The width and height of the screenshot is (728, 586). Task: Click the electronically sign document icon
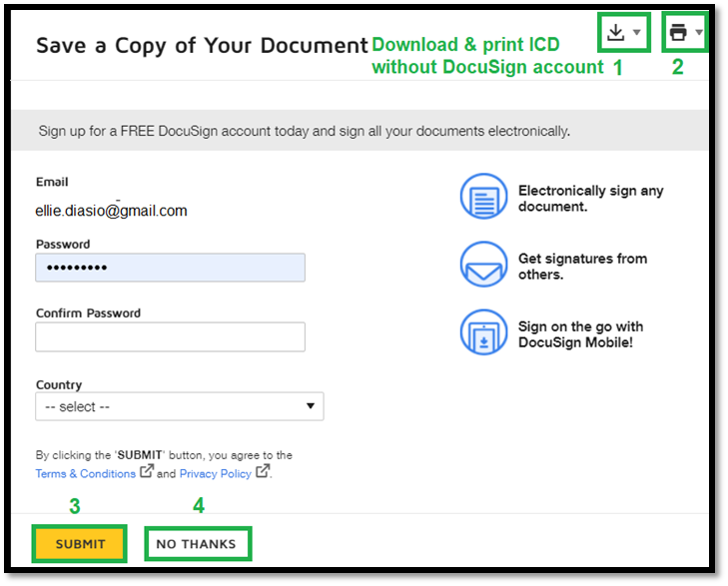click(483, 197)
